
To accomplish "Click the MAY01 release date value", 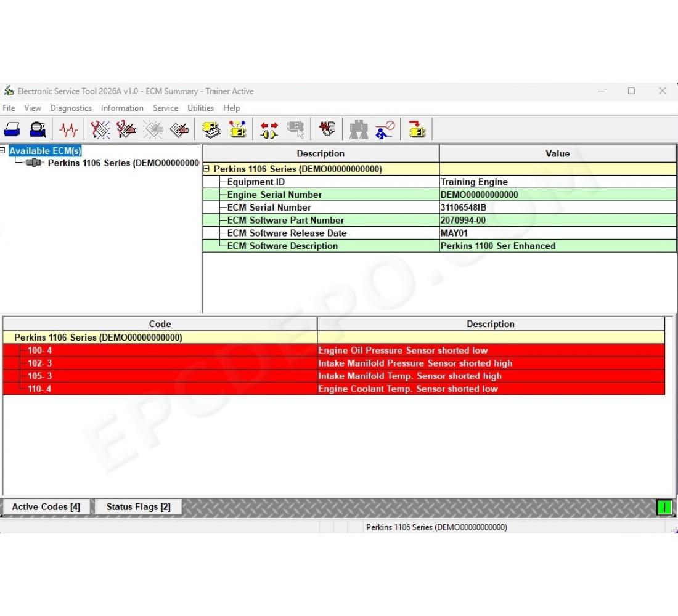I will coord(454,233).
